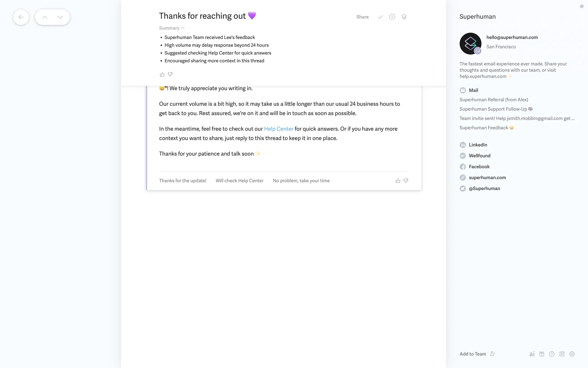This screenshot has width=588, height=368.
Task: Open the gift referral icon
Action: tap(542, 354)
